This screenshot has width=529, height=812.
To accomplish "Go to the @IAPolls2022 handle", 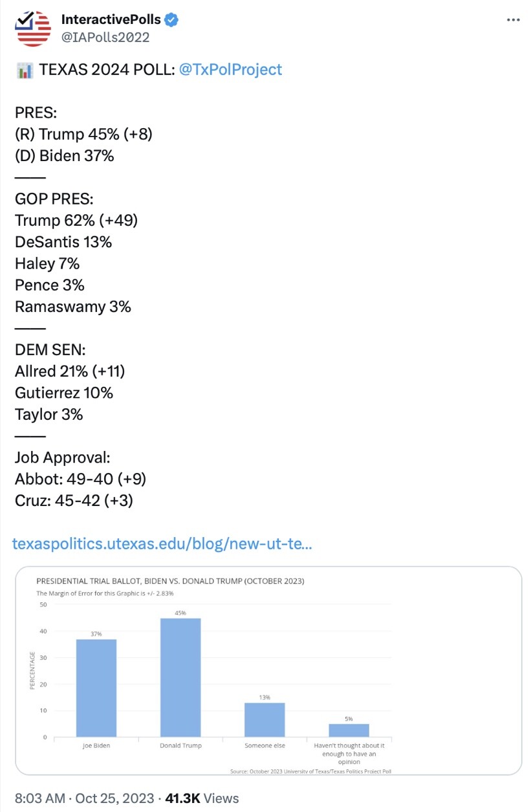I will [x=105, y=37].
